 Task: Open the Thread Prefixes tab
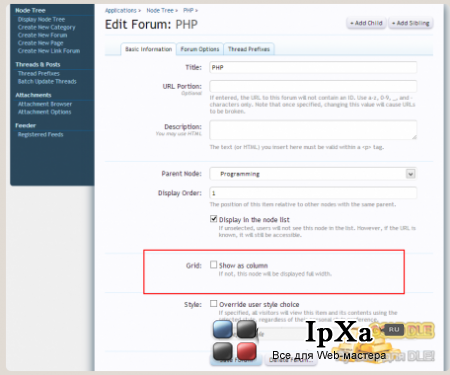(249, 49)
